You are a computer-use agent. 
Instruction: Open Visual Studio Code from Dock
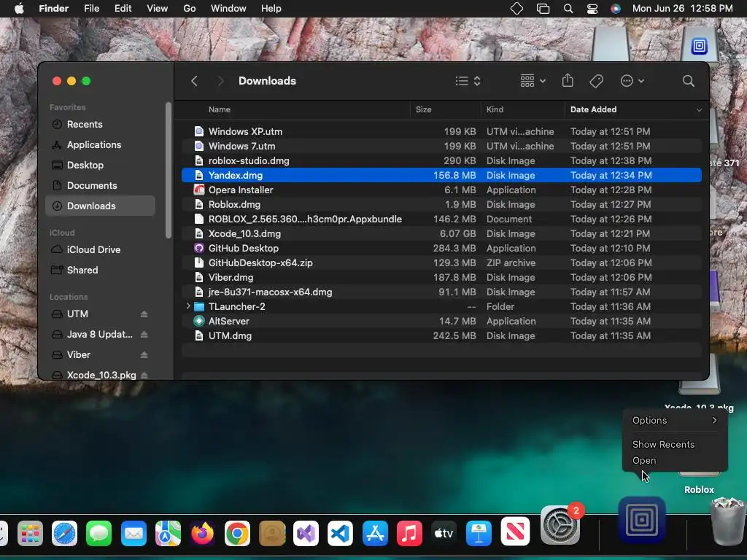340,533
